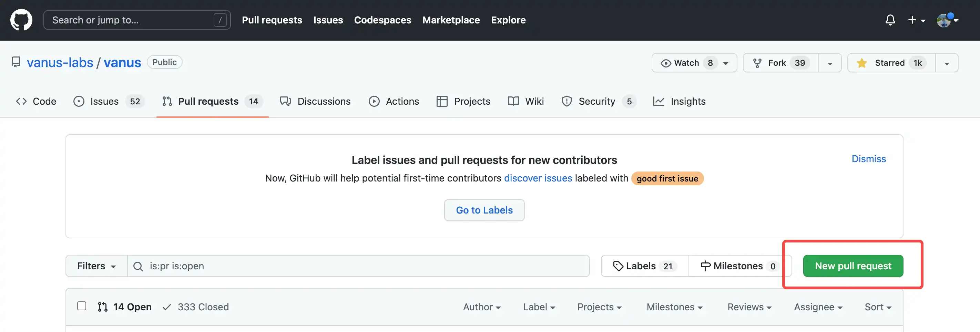Click Pull requests in top navigation
Image resolution: width=980 pixels, height=332 pixels.
[272, 20]
